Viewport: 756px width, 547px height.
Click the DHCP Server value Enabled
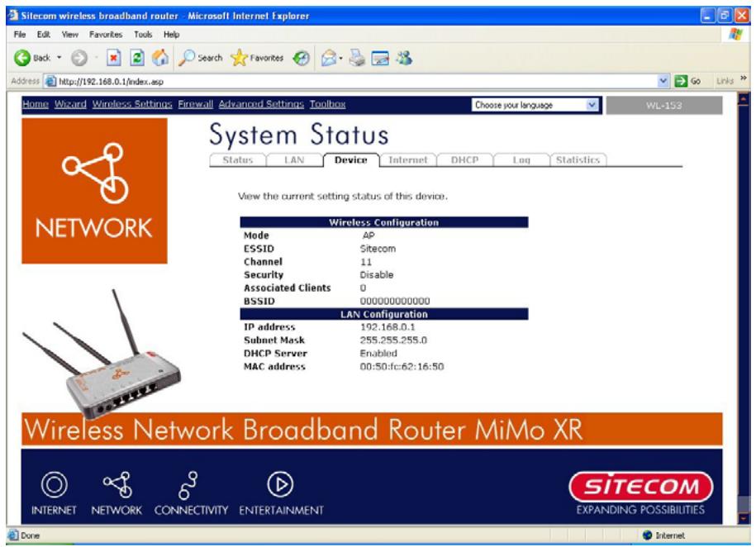pos(378,353)
